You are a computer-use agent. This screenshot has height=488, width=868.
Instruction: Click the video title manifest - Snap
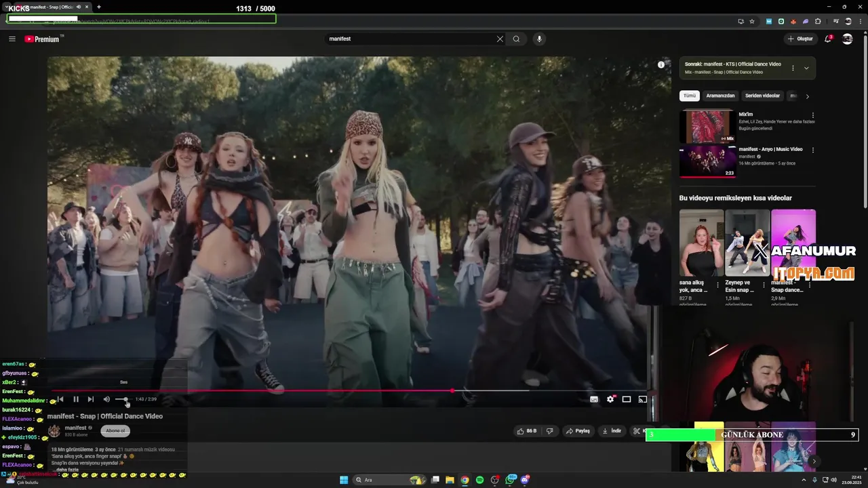point(105,416)
